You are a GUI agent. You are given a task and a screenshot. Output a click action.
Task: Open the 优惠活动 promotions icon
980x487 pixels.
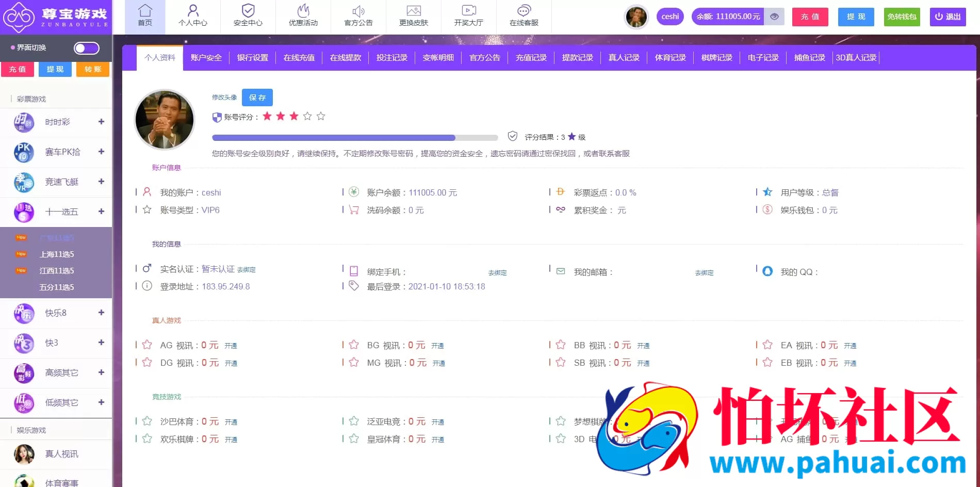click(303, 15)
